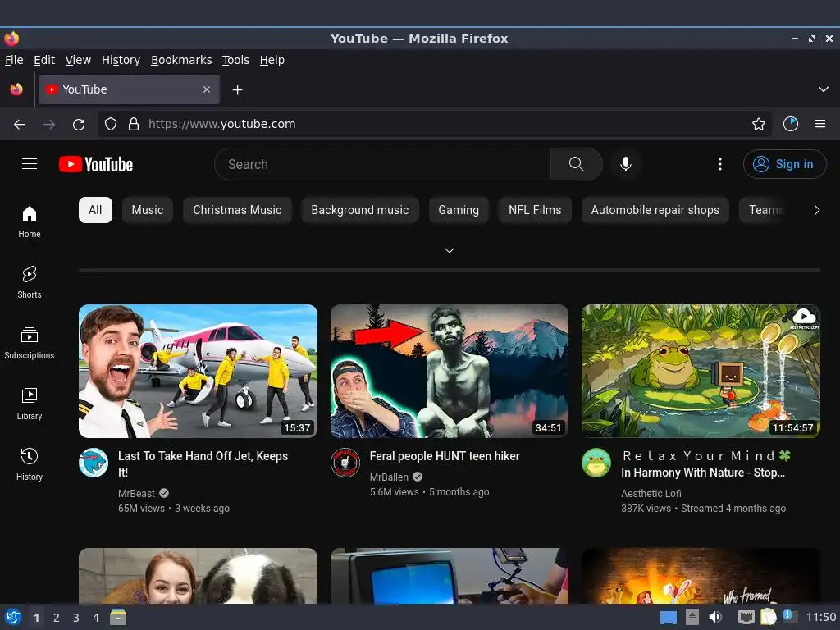Filter by Background music chip
This screenshot has height=630, width=840.
(360, 210)
